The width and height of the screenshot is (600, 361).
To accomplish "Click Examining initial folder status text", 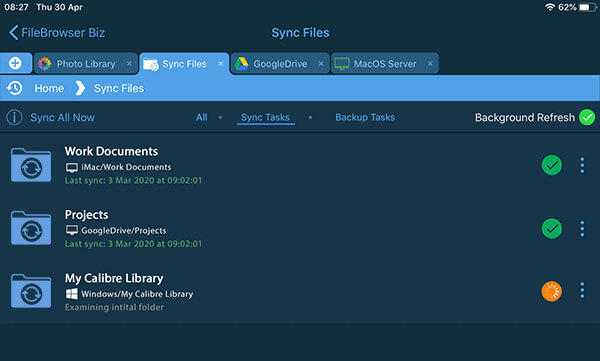I will click(114, 307).
